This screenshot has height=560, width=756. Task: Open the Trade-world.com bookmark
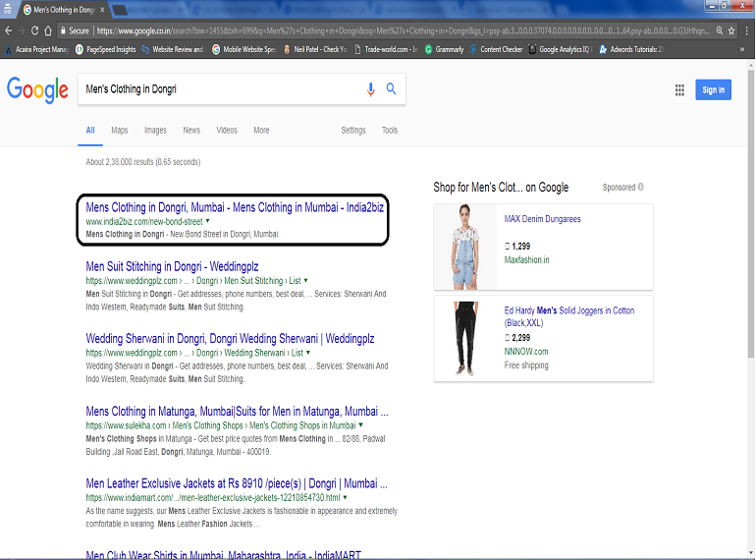386,49
